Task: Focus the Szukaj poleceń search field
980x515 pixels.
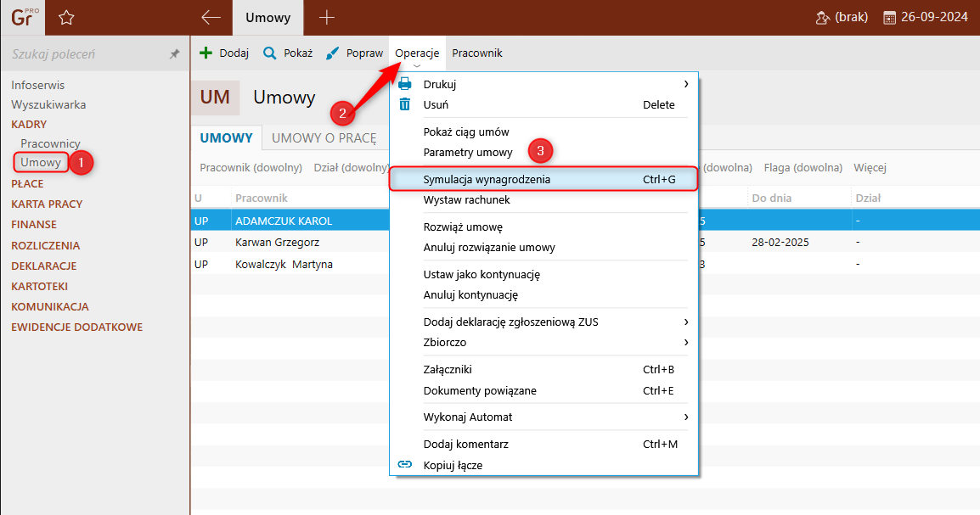Action: (x=87, y=54)
